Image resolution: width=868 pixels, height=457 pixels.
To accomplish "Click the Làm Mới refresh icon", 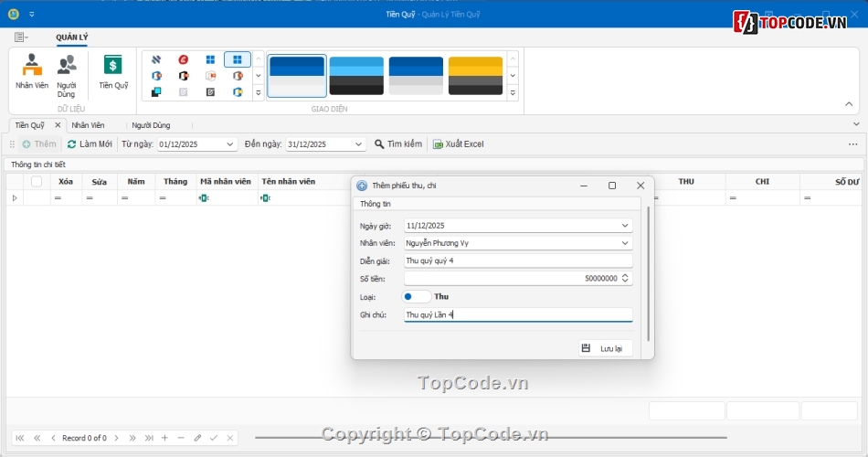I will click(72, 144).
